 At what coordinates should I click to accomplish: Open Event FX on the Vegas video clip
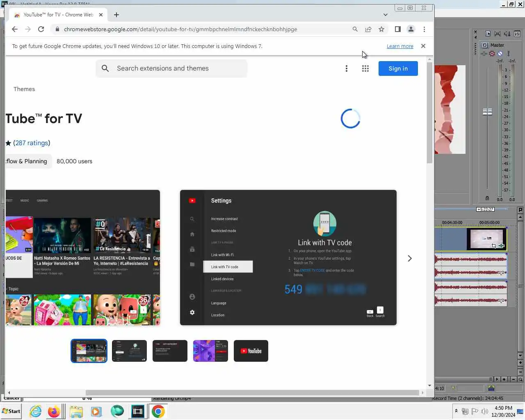point(501,246)
